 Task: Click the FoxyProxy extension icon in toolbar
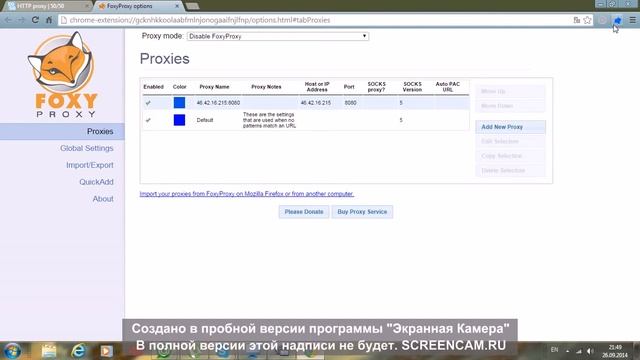click(x=617, y=20)
